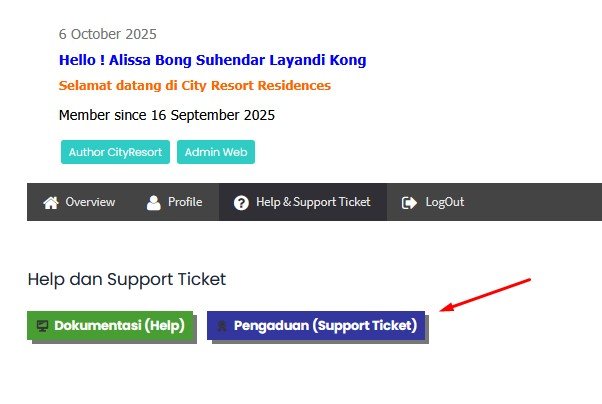Click the Help dan Support Ticket heading
This screenshot has height=404, width=602.
(126, 279)
